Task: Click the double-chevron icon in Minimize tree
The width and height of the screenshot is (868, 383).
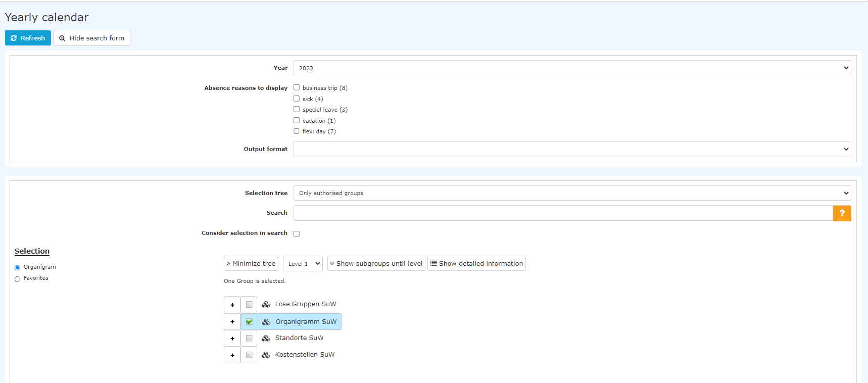Action: tap(228, 264)
